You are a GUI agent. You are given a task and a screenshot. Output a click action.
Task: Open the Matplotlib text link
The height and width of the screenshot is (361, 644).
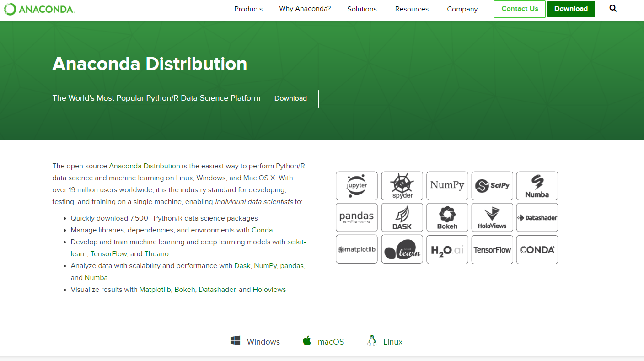[x=155, y=290]
